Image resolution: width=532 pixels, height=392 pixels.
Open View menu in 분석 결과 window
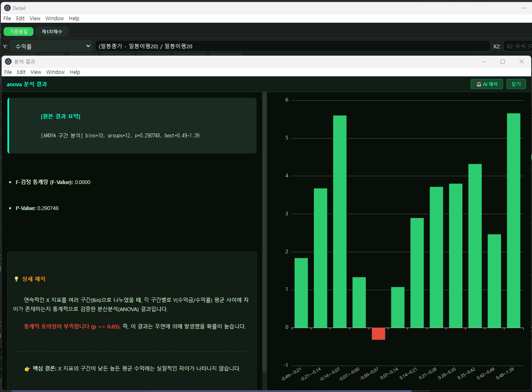tap(36, 72)
